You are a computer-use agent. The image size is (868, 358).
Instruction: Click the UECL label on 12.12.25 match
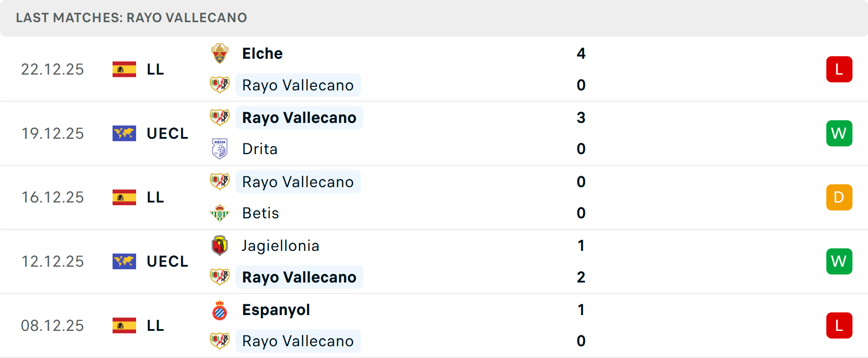click(x=167, y=261)
